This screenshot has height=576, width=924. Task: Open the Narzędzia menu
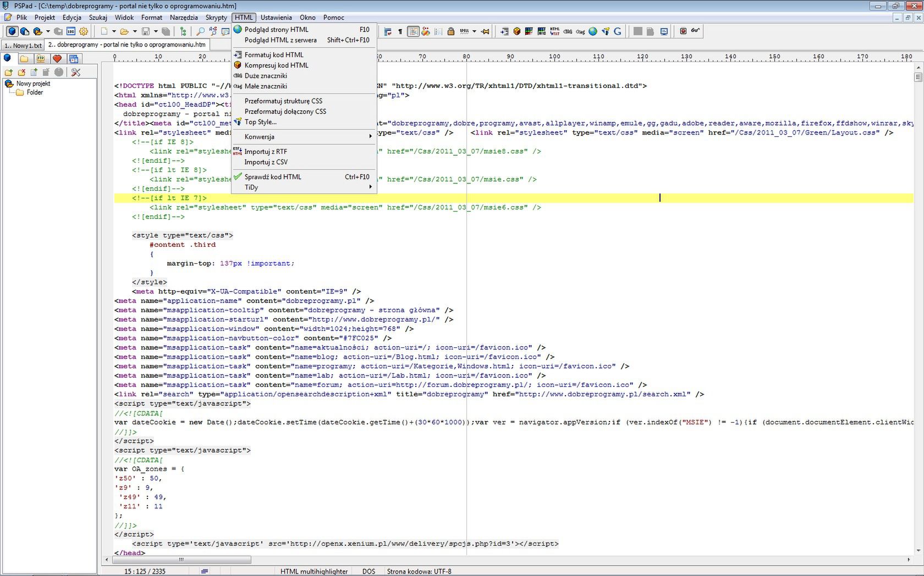[184, 18]
